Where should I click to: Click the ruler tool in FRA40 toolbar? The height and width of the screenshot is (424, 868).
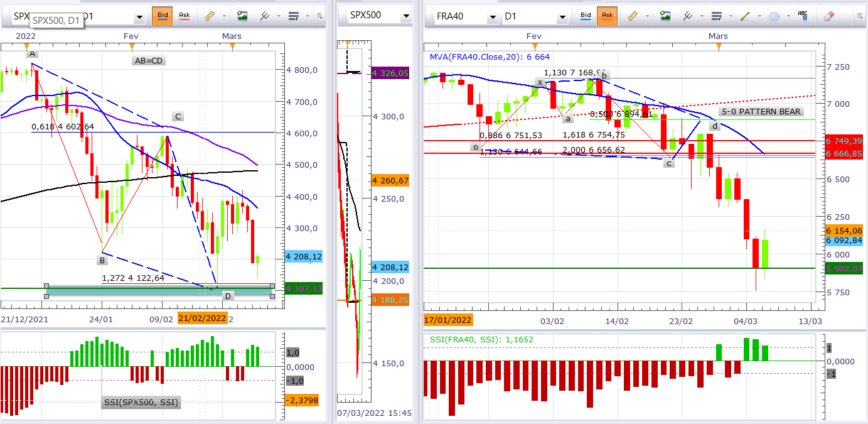tap(635, 16)
